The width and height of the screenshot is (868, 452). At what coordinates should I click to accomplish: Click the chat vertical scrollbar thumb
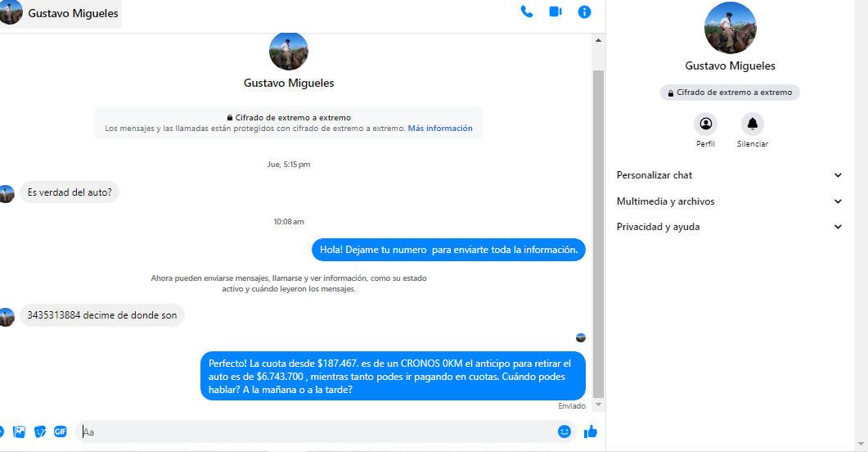coord(598,229)
